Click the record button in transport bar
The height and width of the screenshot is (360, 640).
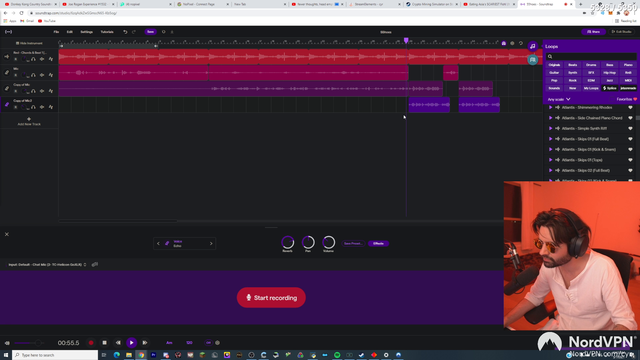click(x=91, y=343)
